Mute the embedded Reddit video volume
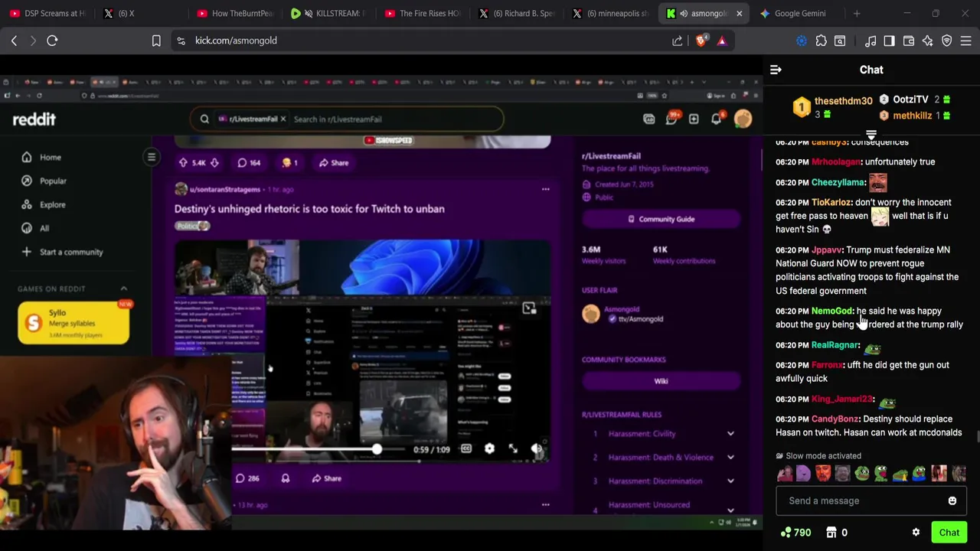Image resolution: width=980 pixels, height=551 pixels. tap(537, 450)
